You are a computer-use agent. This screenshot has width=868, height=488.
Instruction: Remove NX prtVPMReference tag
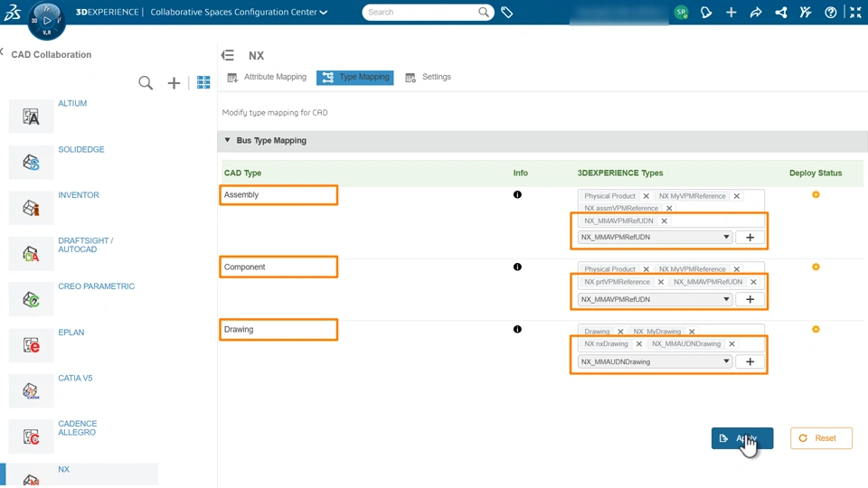click(660, 282)
